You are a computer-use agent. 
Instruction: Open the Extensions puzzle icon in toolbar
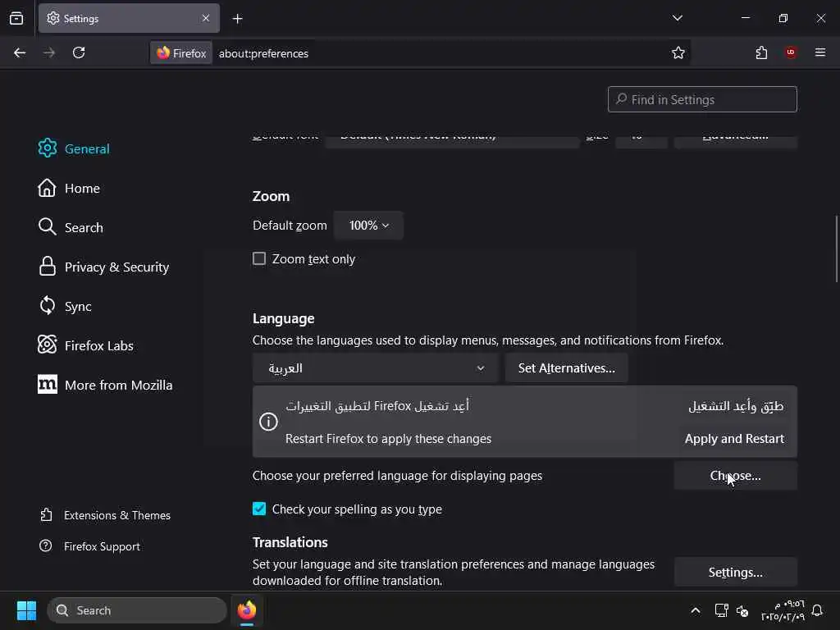(761, 52)
